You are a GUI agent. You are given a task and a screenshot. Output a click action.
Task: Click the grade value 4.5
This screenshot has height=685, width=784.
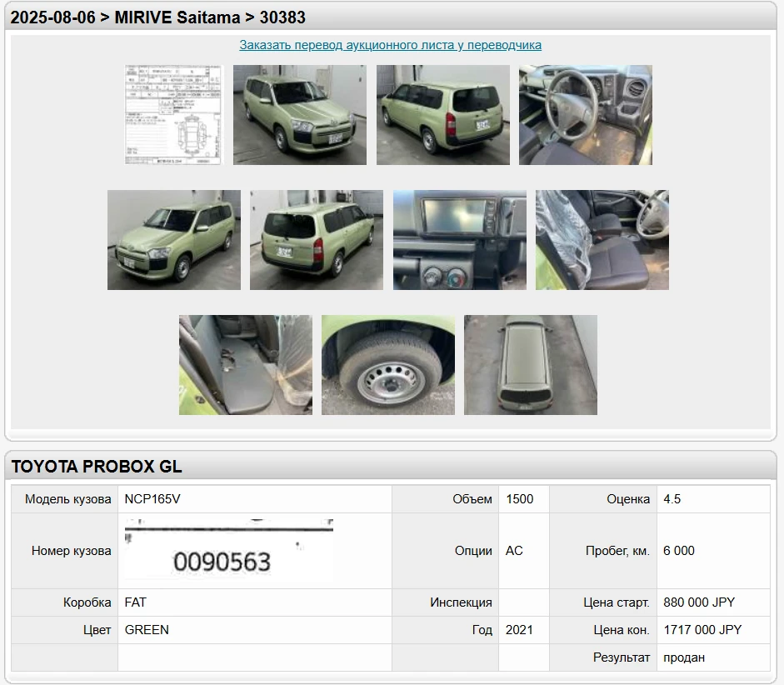coord(672,499)
